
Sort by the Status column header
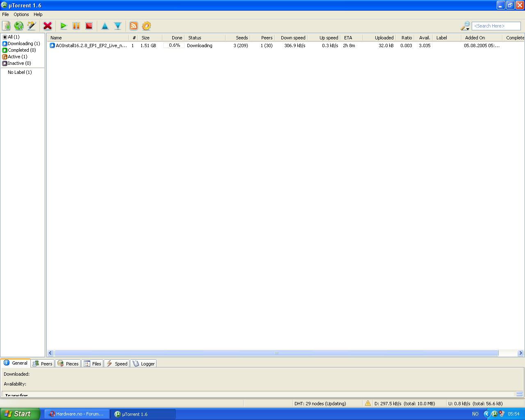point(205,38)
